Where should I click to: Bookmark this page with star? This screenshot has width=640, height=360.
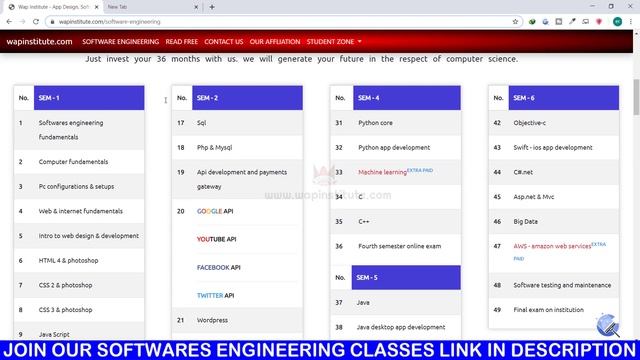pyautogui.click(x=515, y=22)
